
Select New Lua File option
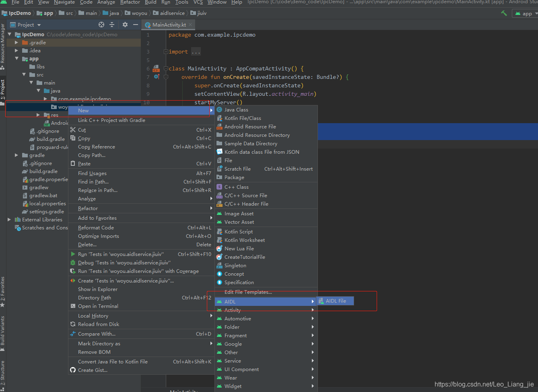[x=266, y=248]
